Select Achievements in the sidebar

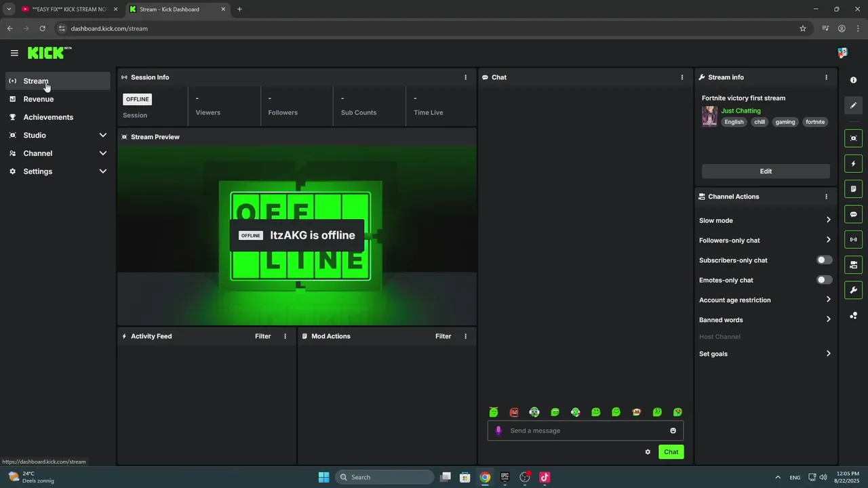point(58,117)
